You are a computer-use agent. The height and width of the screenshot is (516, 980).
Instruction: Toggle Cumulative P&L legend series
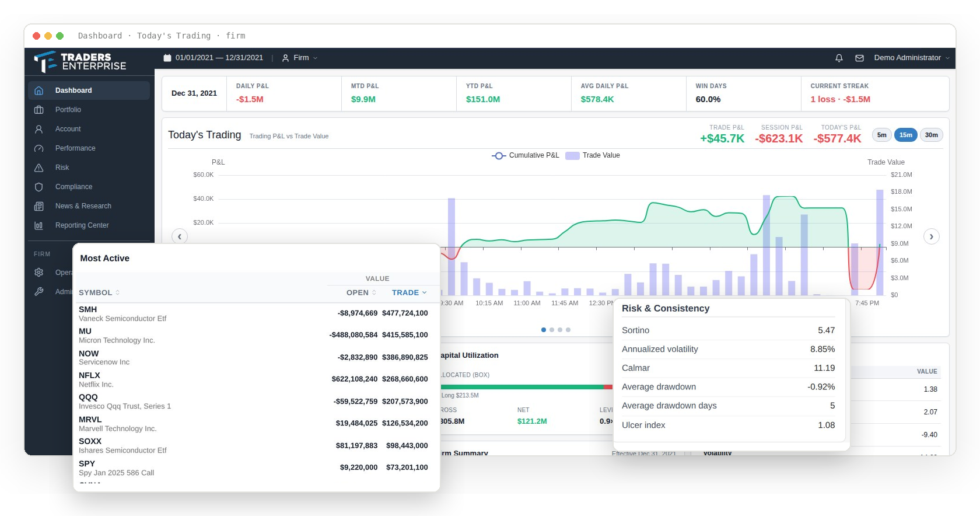[x=525, y=155]
